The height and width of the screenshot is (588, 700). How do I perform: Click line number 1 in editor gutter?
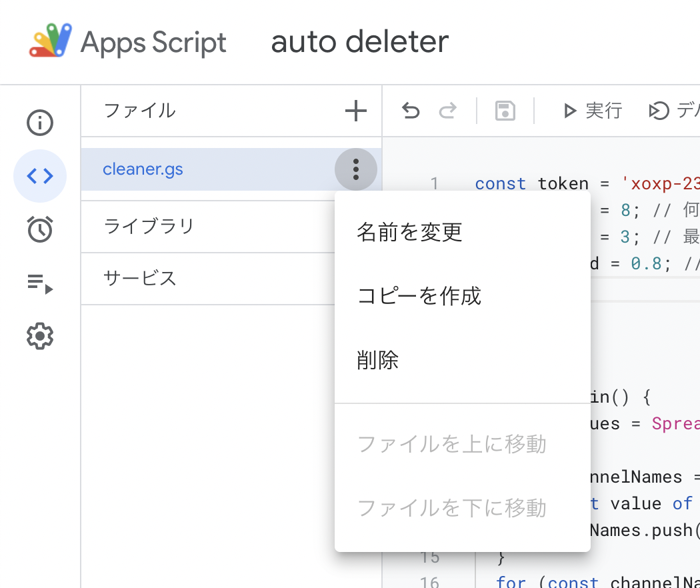435,183
